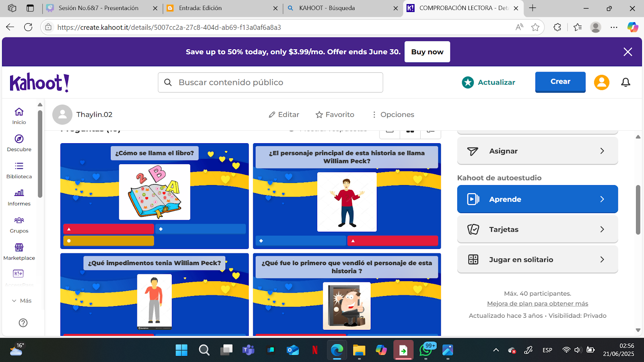Screen dimensions: 644x362
Task: Open the help question mark icon
Action: point(23,323)
